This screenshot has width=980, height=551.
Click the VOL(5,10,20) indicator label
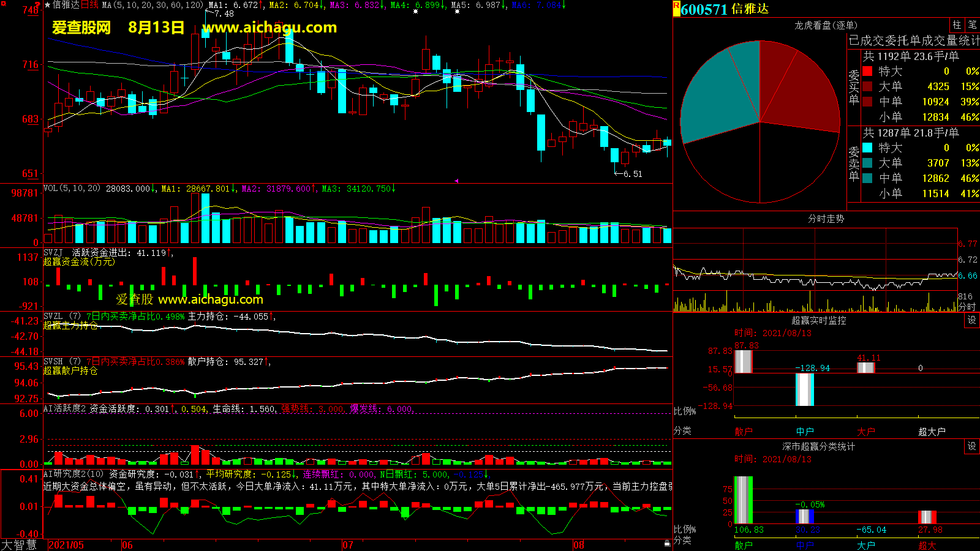pos(72,189)
